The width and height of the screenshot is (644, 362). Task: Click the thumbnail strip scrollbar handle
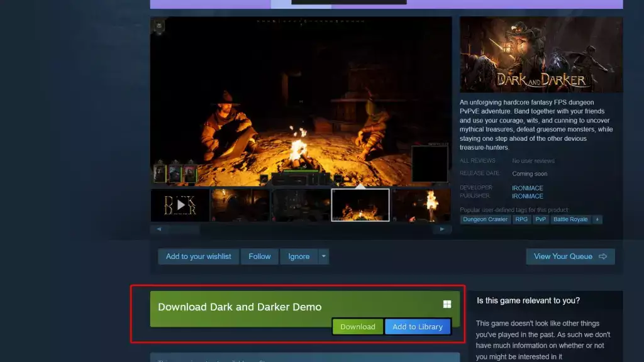click(184, 229)
